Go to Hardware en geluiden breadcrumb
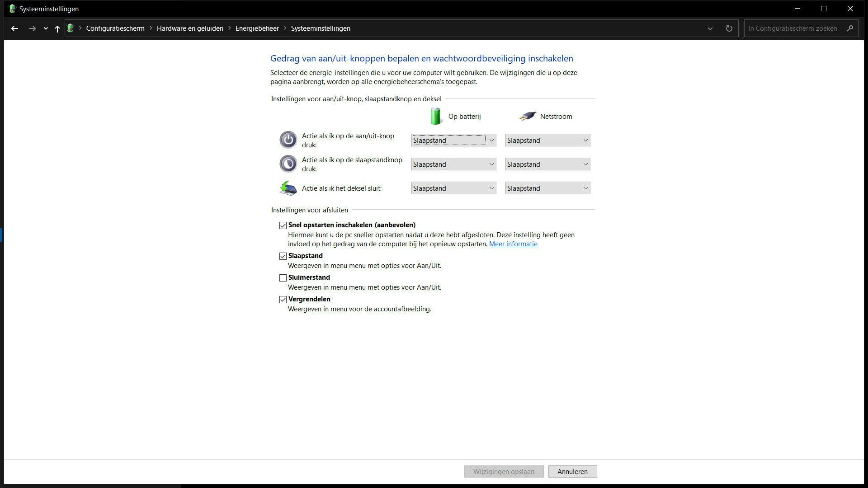This screenshot has width=868, height=488. [190, 28]
